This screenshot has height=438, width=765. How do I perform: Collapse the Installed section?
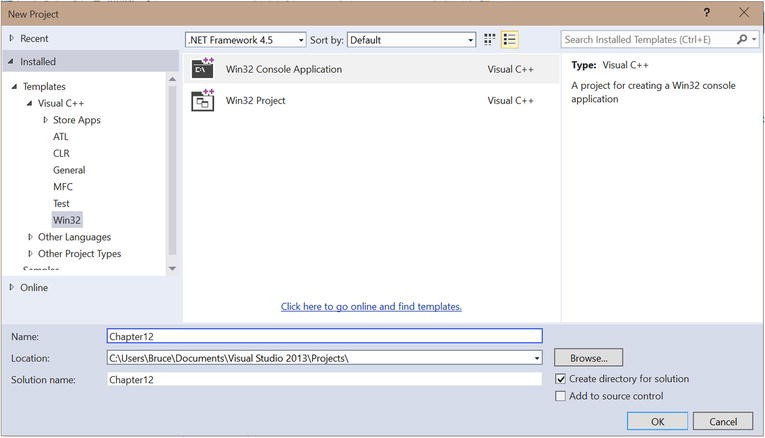tap(11, 61)
